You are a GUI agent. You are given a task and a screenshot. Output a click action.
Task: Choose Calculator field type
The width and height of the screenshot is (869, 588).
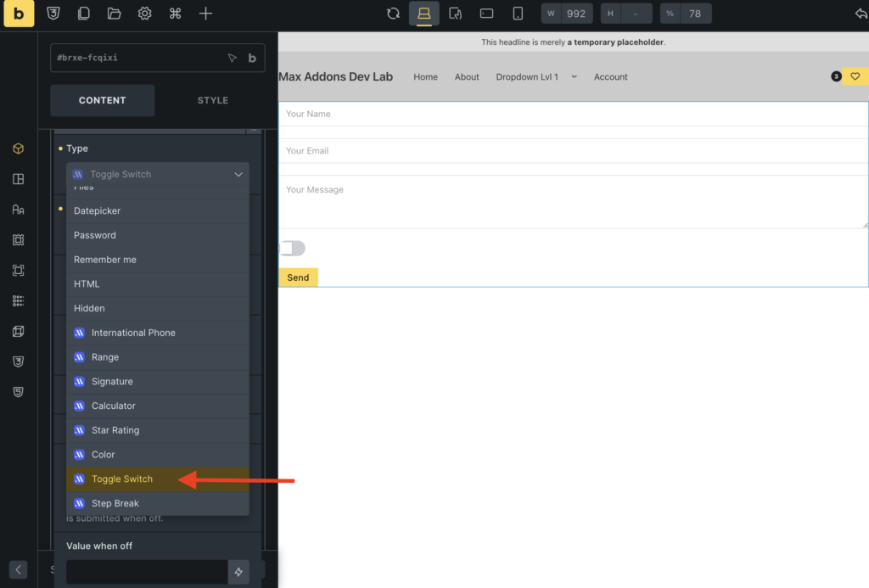157,406
